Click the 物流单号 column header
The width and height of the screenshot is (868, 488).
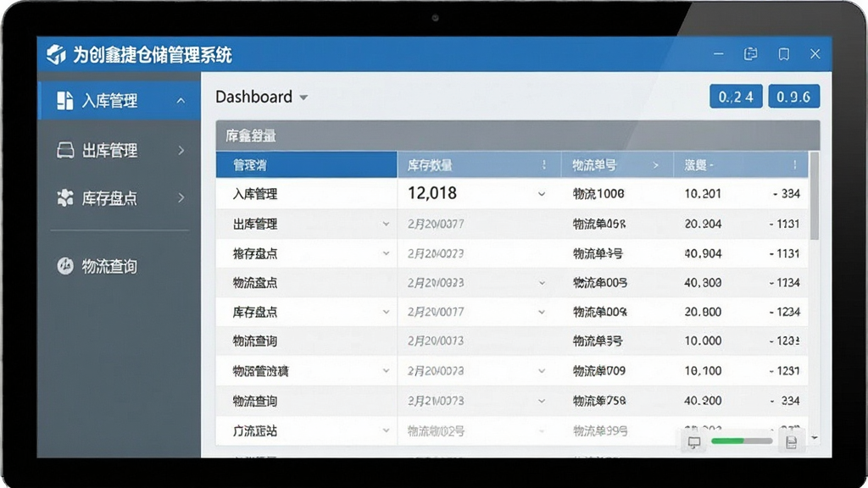coord(617,165)
